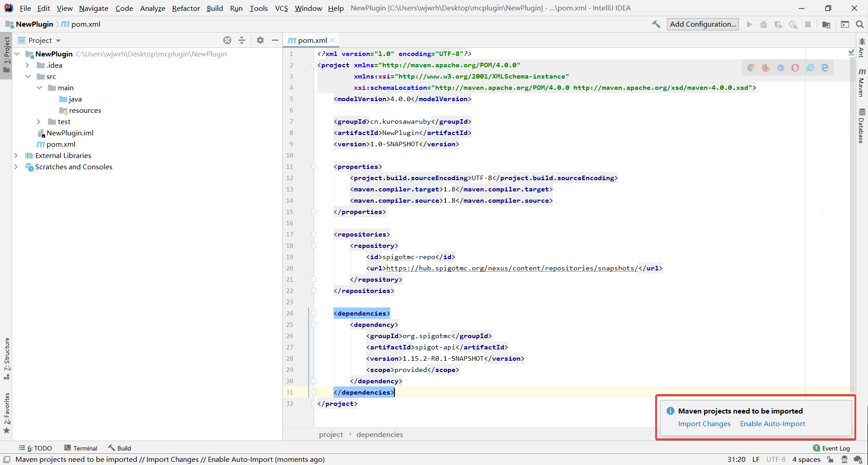The height and width of the screenshot is (465, 868).
Task: Open Search Everywhere magnifier icon
Action: [x=860, y=24]
